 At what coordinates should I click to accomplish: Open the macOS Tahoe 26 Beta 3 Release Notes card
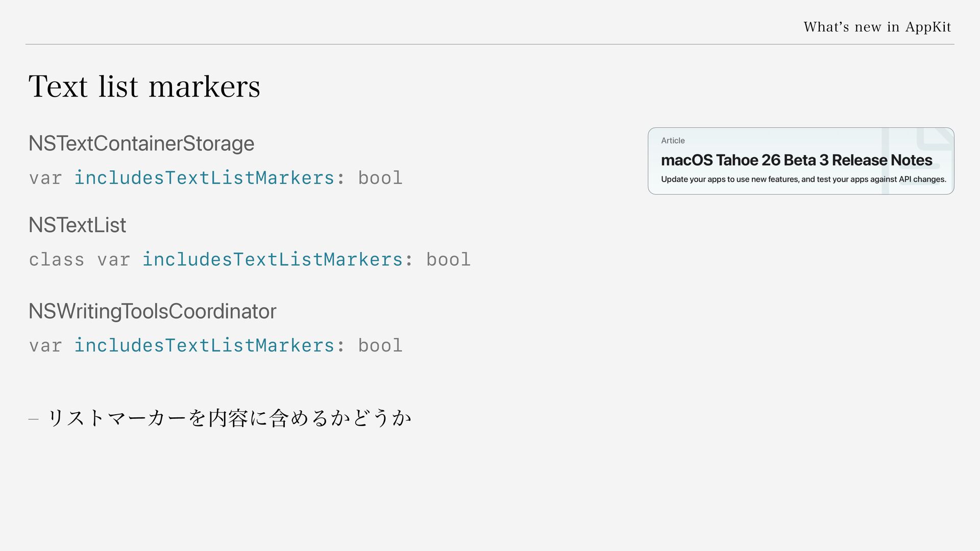coord(801,161)
